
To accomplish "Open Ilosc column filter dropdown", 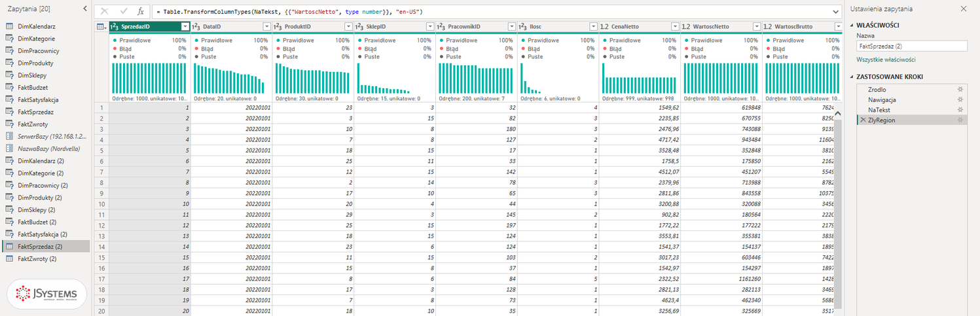I will point(594,26).
